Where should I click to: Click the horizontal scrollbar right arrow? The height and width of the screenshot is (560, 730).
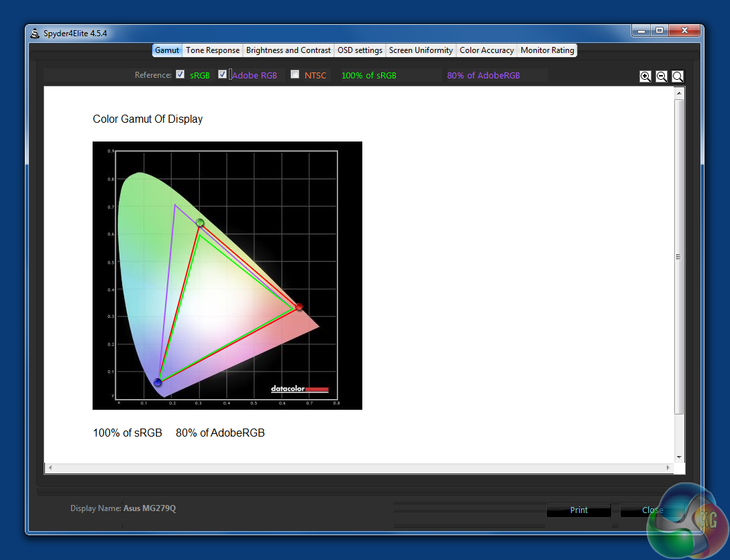[668, 467]
